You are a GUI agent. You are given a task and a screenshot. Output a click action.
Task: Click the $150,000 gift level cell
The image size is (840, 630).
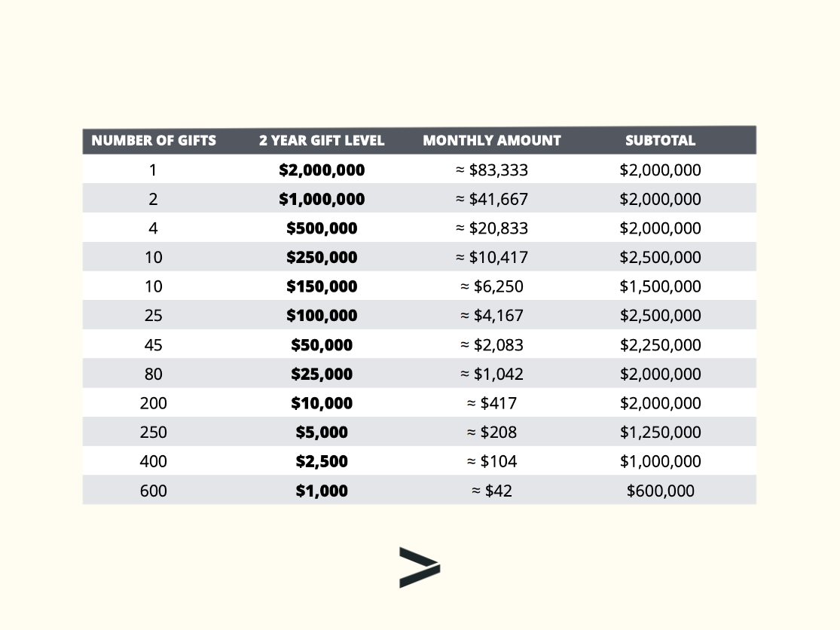click(x=322, y=287)
